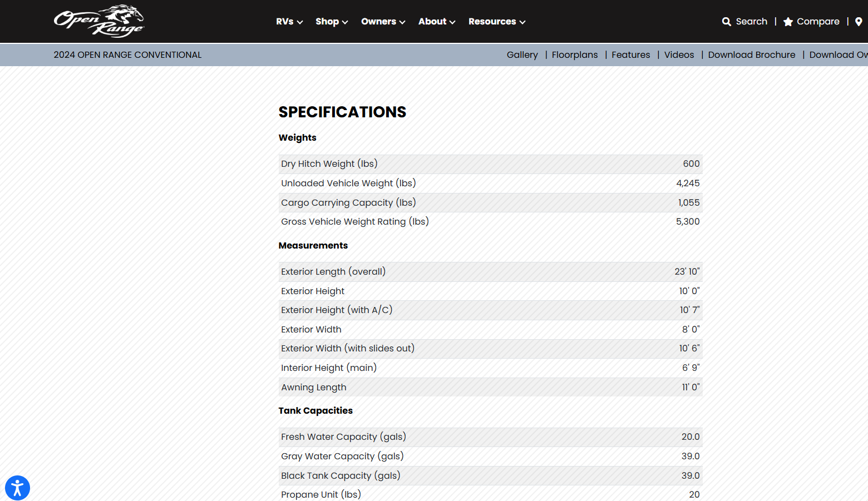The width and height of the screenshot is (868, 501).
Task: Open the Owners dropdown menu
Action: point(383,22)
